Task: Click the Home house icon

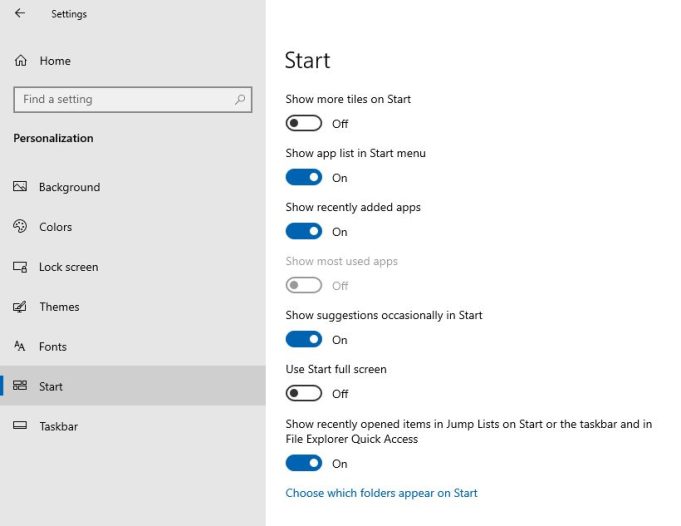Action: pos(21,61)
